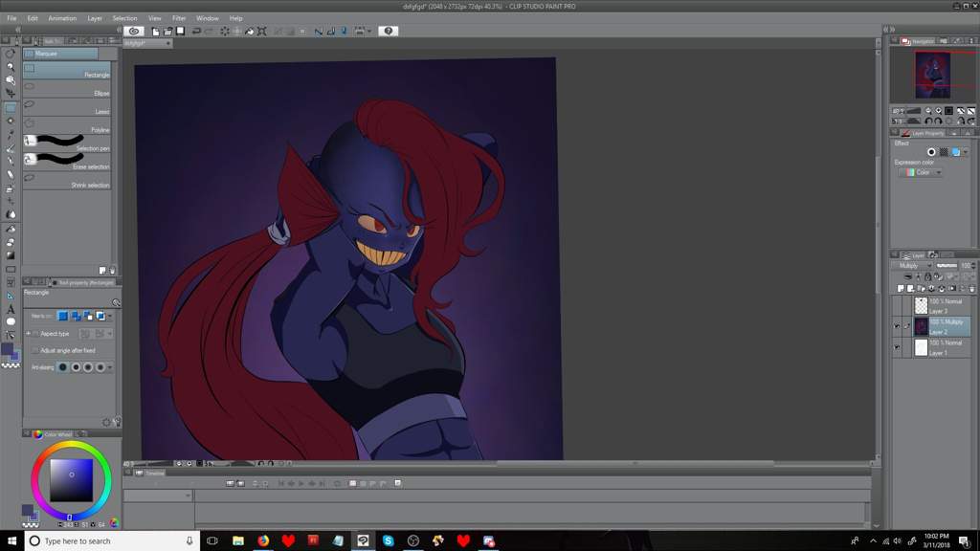The height and width of the screenshot is (551, 980).
Task: Select the new selection mode icon
Action: point(63,316)
